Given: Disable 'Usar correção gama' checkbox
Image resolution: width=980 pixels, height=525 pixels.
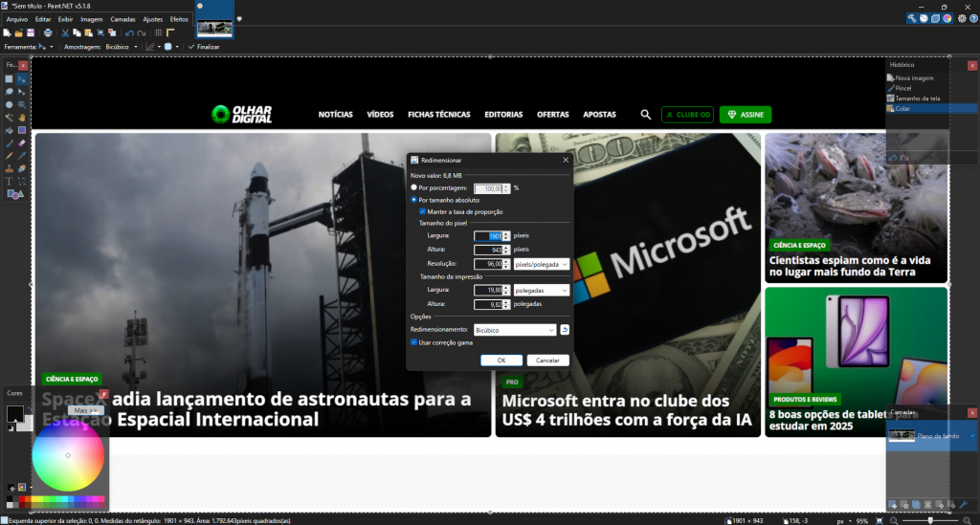Looking at the screenshot, I should point(413,341).
